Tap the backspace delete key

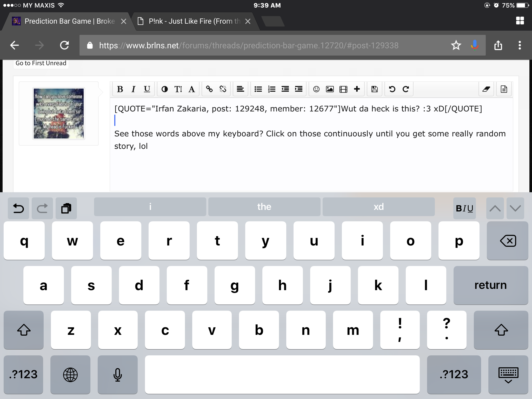pyautogui.click(x=508, y=241)
